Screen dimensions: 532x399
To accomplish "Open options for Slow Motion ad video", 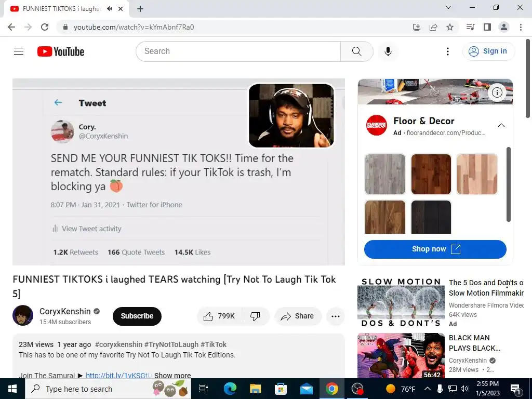I will tap(507, 285).
